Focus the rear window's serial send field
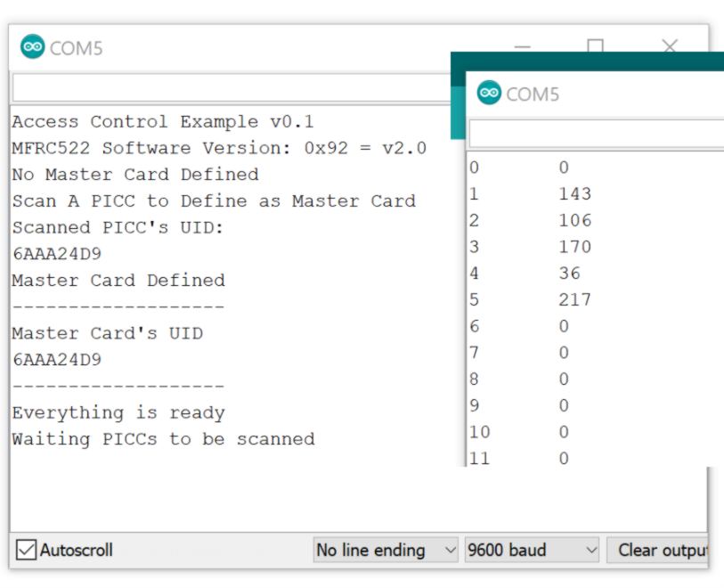Screen dimensions: 724x588 pos(232,87)
